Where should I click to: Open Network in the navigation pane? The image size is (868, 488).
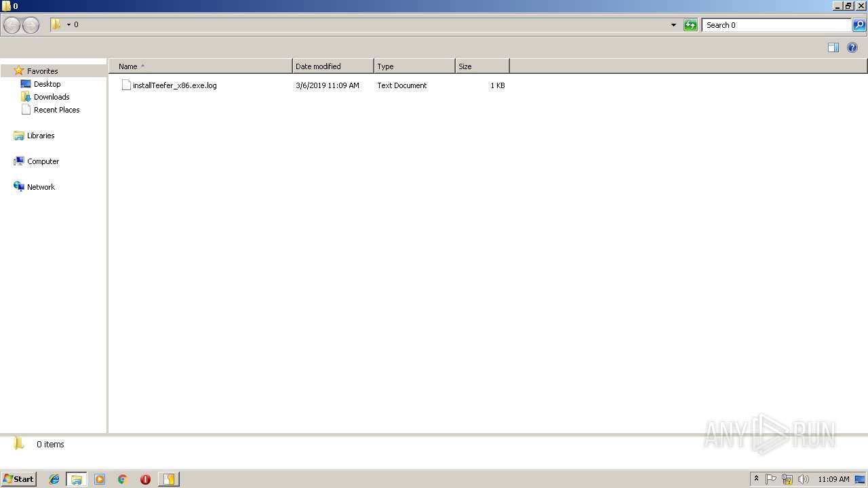41,187
